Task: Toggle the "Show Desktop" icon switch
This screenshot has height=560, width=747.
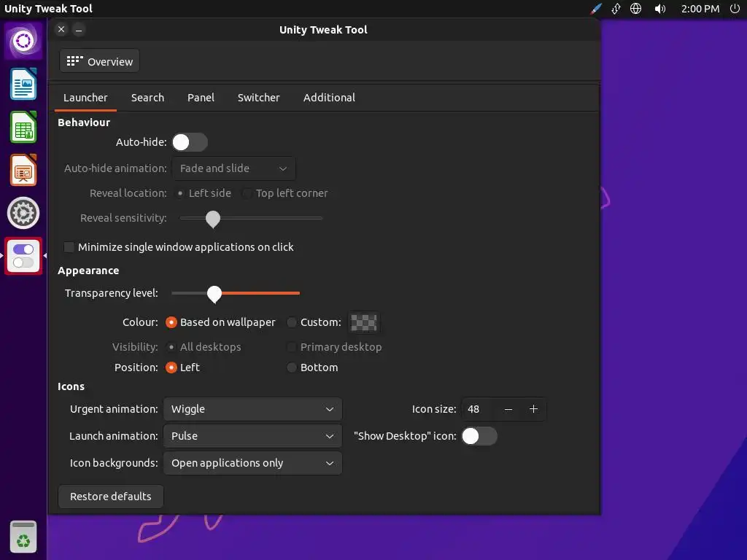Action: [479, 436]
